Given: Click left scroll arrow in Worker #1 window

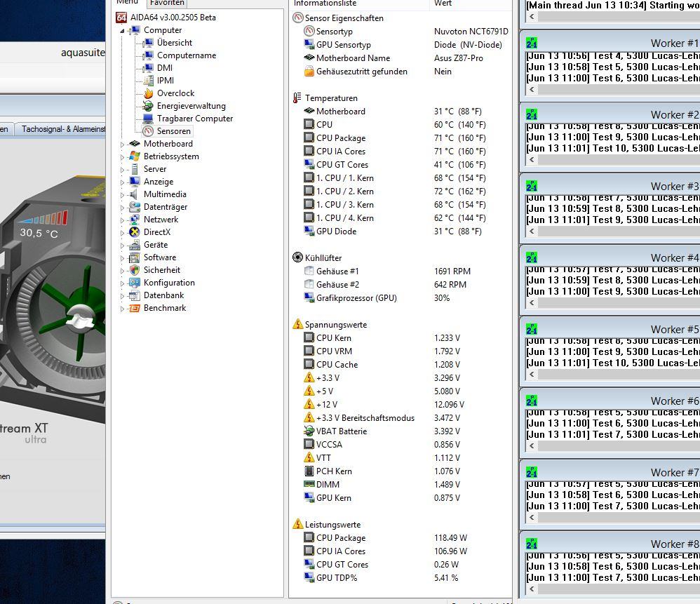Looking at the screenshot, I should tap(532, 89).
